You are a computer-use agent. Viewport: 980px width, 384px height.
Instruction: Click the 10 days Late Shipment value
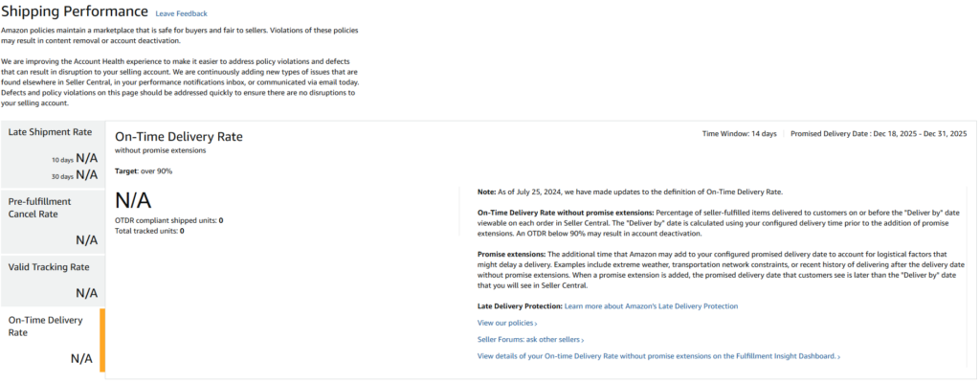[86, 158]
